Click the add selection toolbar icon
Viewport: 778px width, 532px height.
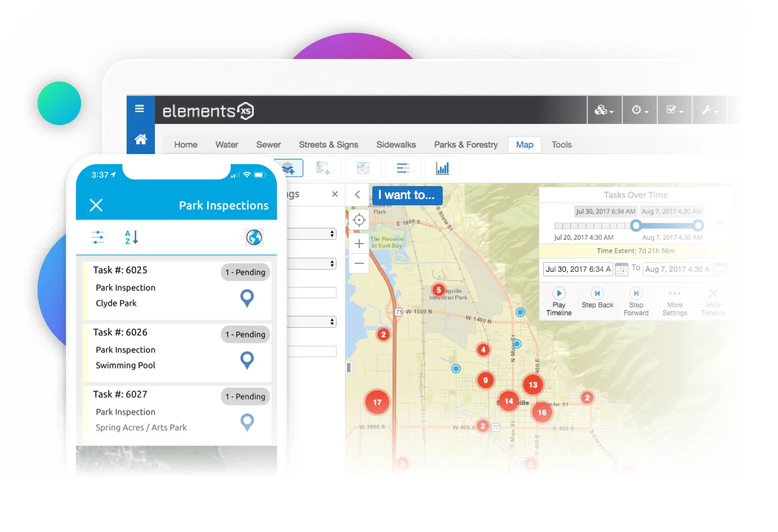click(322, 168)
